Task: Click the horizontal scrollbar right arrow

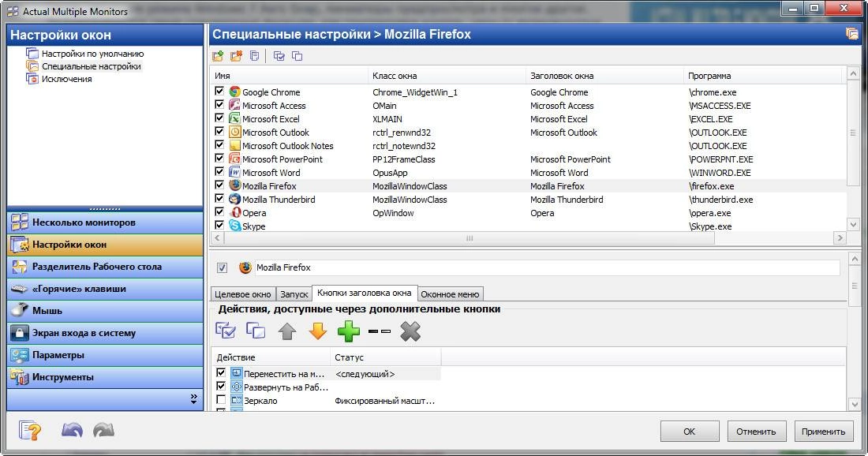Action: [840, 238]
